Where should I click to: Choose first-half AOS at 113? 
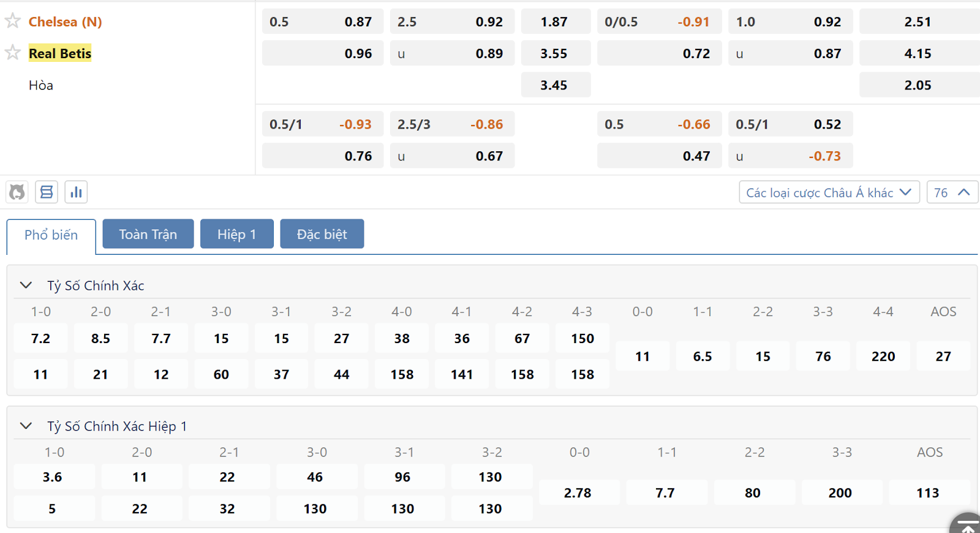[x=930, y=493]
